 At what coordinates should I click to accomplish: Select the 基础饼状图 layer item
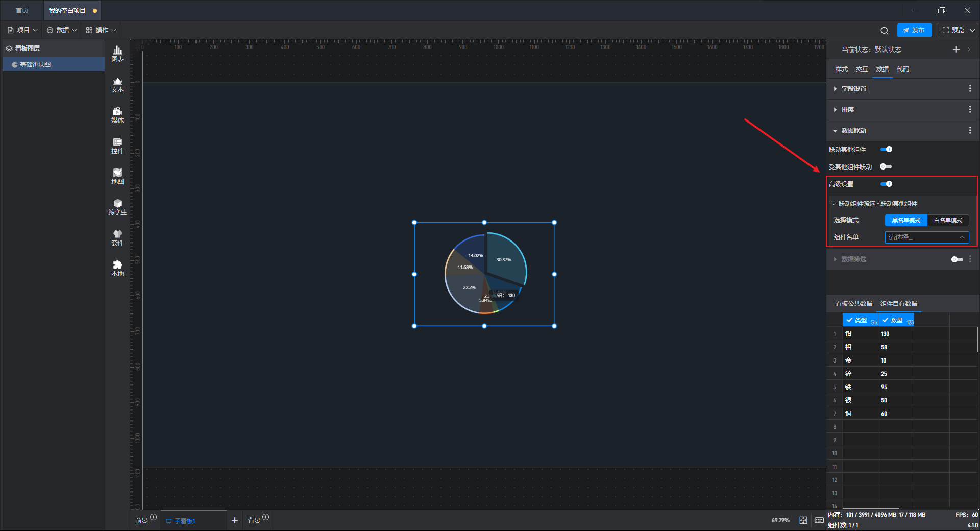[x=35, y=65]
